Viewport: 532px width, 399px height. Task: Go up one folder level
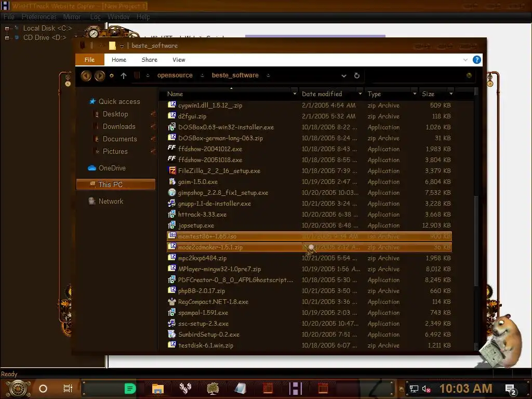[124, 76]
